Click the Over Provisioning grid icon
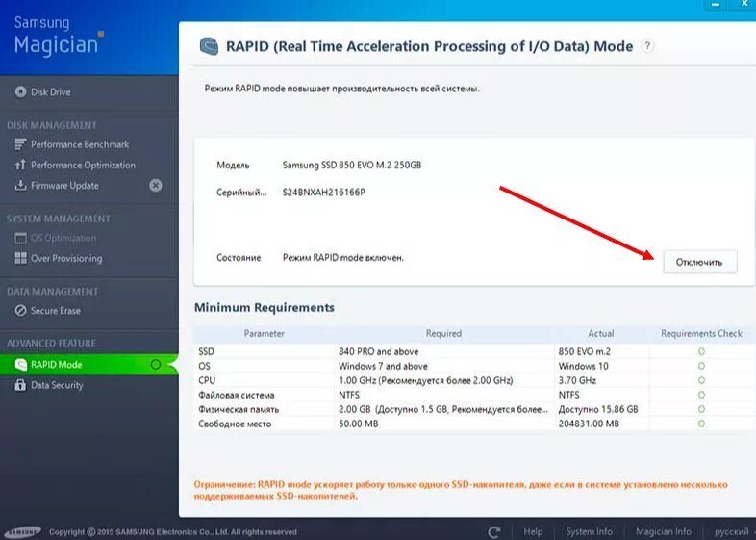The height and width of the screenshot is (540, 756). pos(21,258)
